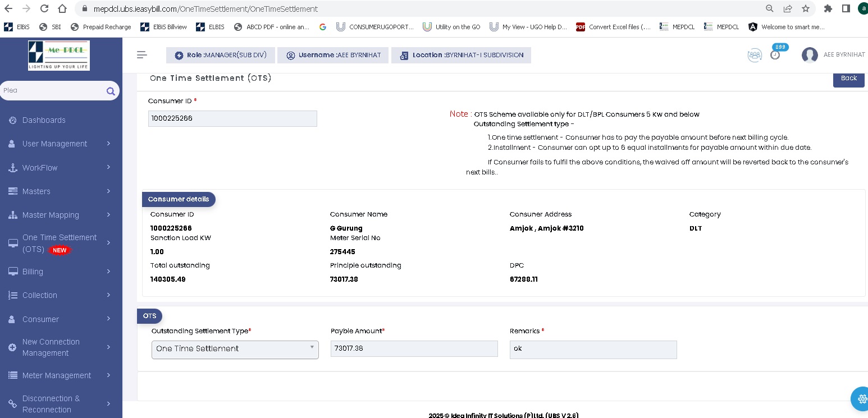The image size is (868, 418).
Task: Select the Collection sidebar item
Action: (39, 295)
